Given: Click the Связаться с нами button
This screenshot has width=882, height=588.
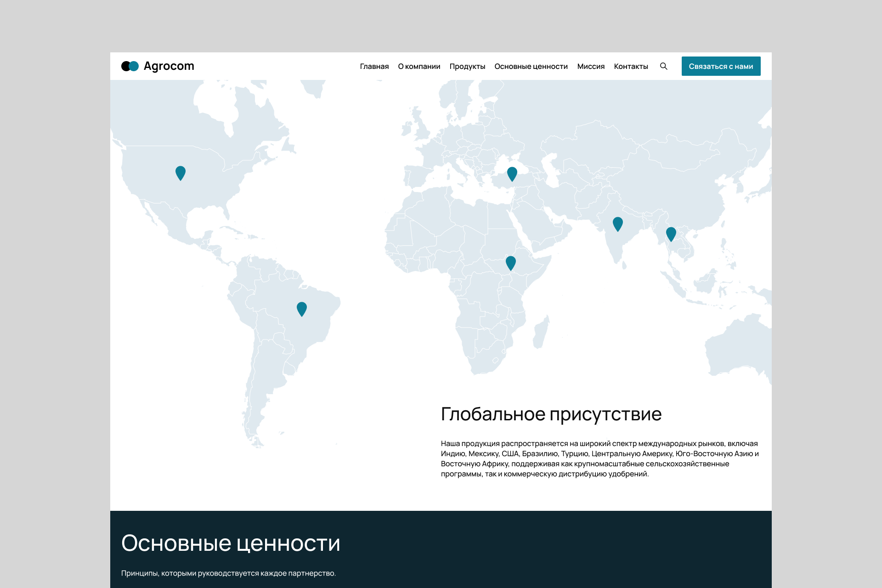Looking at the screenshot, I should tap(721, 66).
